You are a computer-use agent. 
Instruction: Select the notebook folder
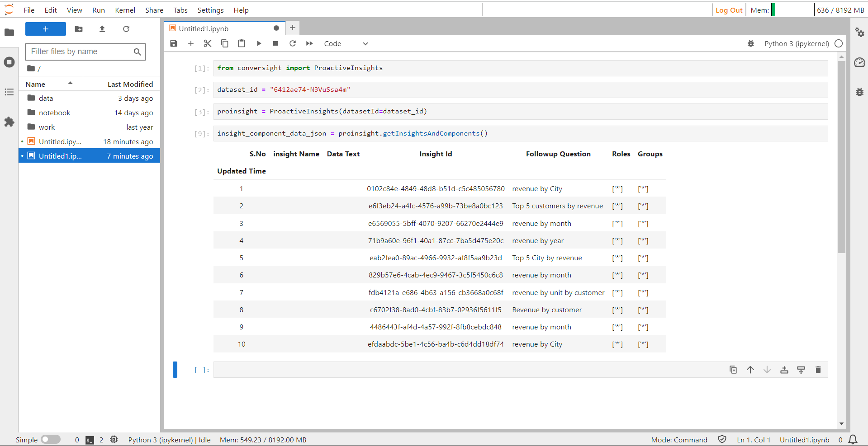pos(90,113)
